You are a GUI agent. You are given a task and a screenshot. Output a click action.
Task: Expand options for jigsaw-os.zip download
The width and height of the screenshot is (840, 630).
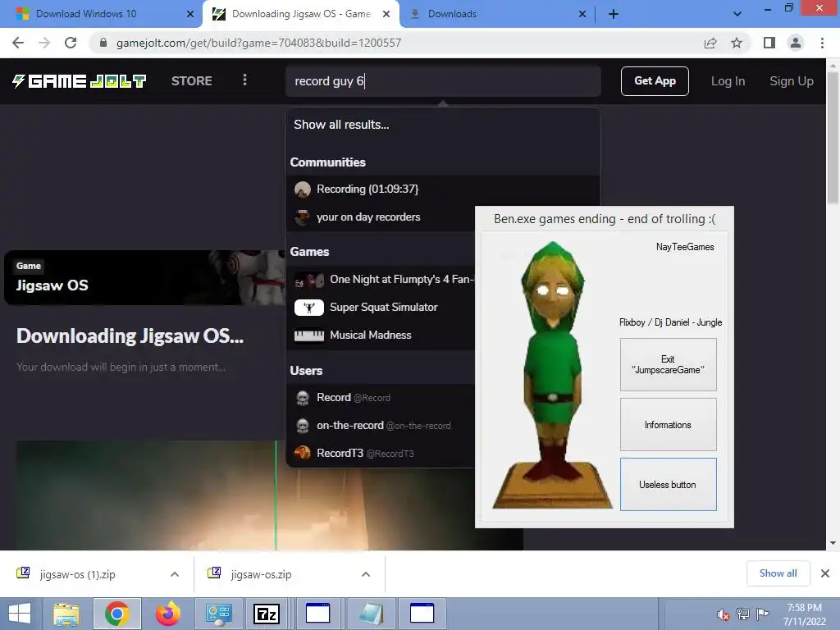(366, 574)
